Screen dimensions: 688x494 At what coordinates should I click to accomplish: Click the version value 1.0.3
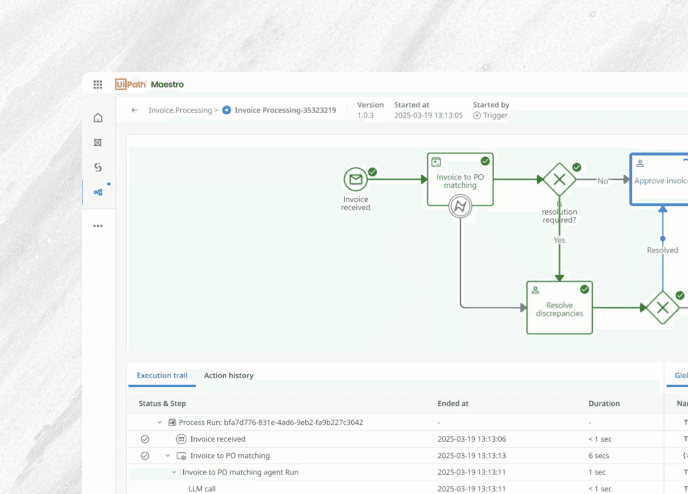click(365, 115)
